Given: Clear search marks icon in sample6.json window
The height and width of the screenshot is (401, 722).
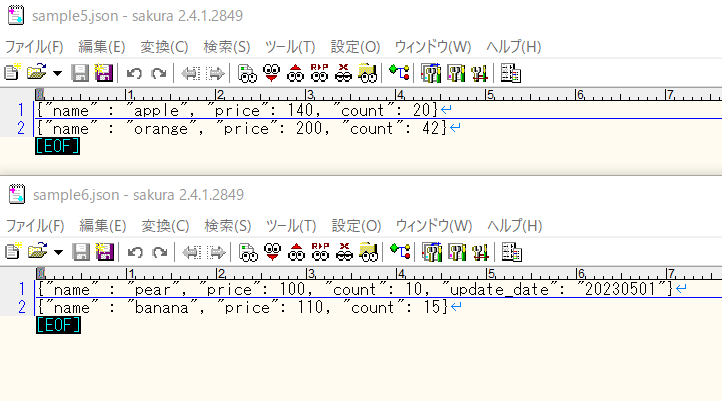Looking at the screenshot, I should click(x=344, y=252).
